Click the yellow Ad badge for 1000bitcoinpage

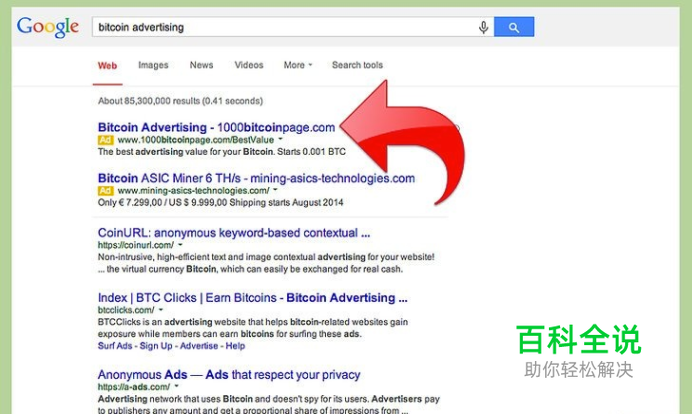tap(105, 140)
